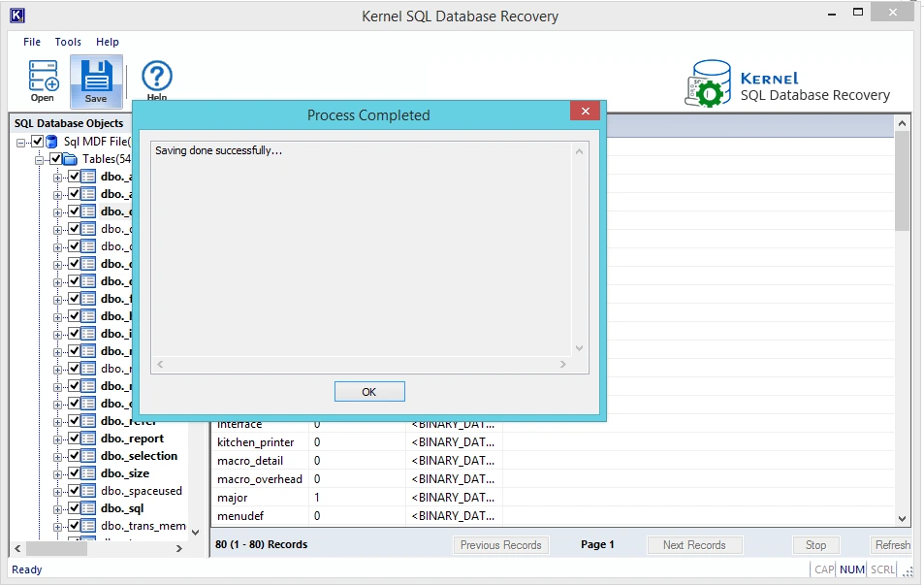Toggle the dbo._size checkbox
The width and height of the screenshot is (924, 585).
coord(75,473)
